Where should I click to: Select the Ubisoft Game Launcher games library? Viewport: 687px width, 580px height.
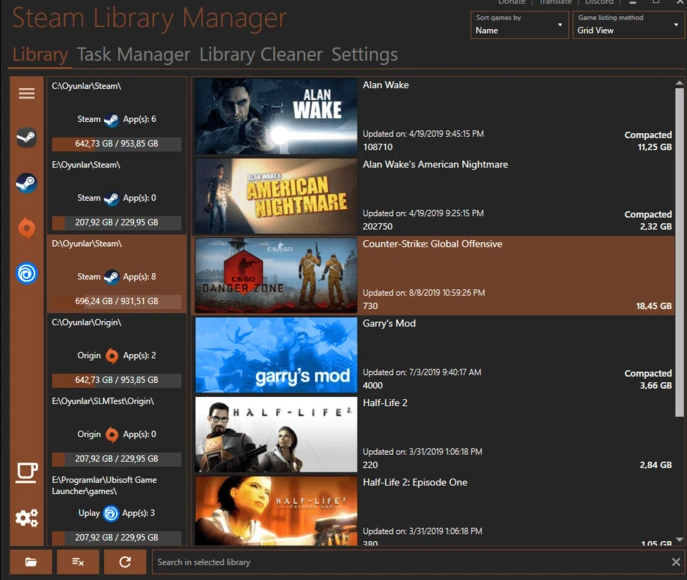pos(117,509)
